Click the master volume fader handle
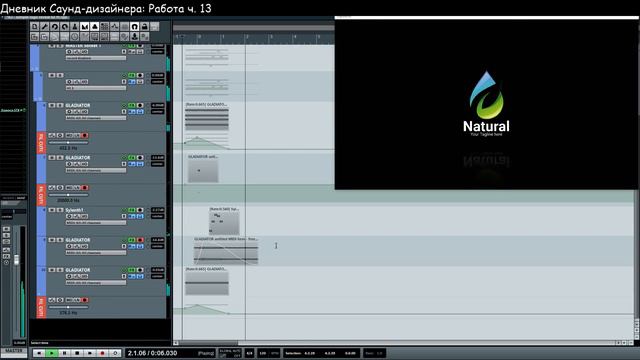The image size is (640, 360). (16, 260)
